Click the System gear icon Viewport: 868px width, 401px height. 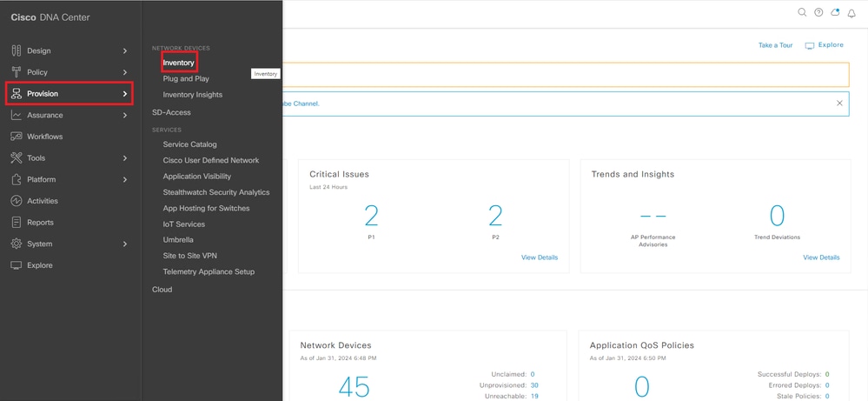pos(16,244)
